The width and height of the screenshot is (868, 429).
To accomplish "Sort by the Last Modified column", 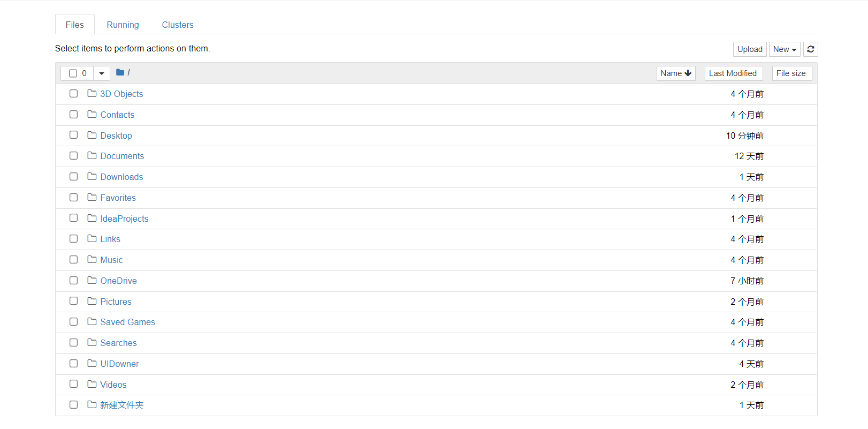I will coord(733,73).
